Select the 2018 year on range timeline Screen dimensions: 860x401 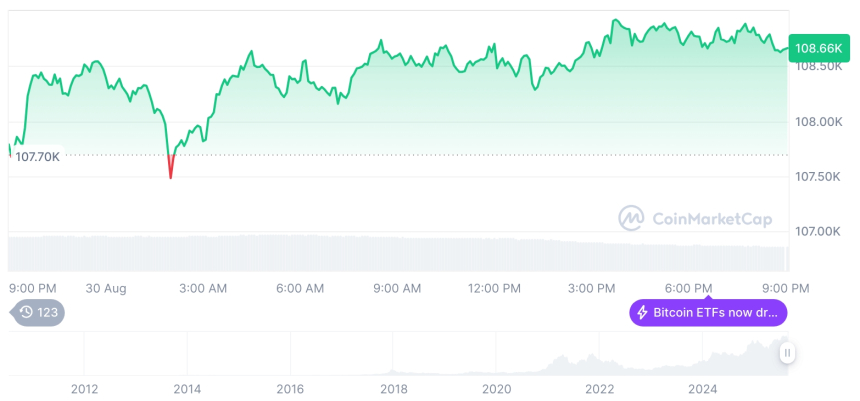(x=393, y=389)
